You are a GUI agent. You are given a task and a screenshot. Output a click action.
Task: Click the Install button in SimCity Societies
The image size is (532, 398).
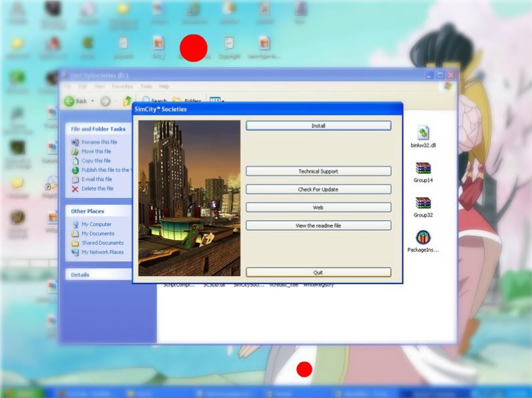318,125
